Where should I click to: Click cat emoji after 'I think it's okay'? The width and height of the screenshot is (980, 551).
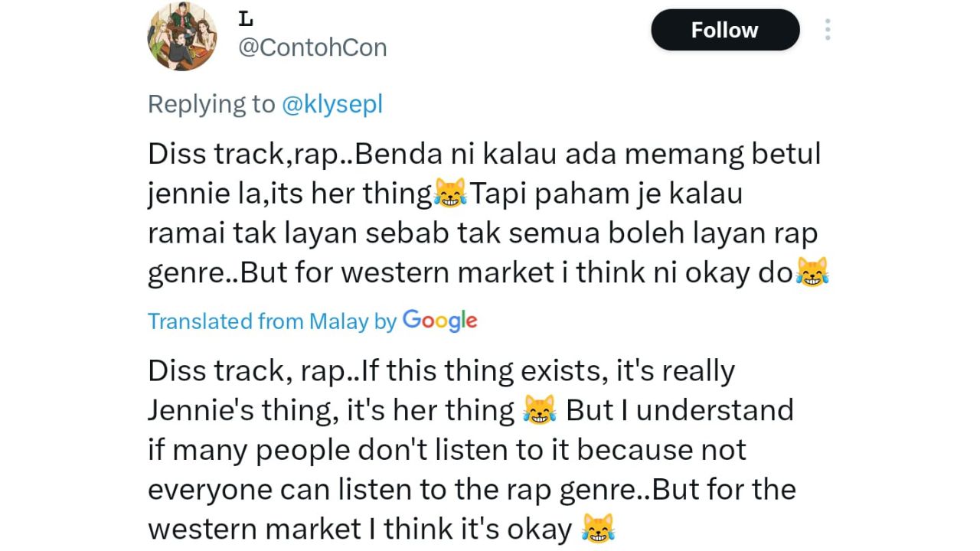pos(598,529)
